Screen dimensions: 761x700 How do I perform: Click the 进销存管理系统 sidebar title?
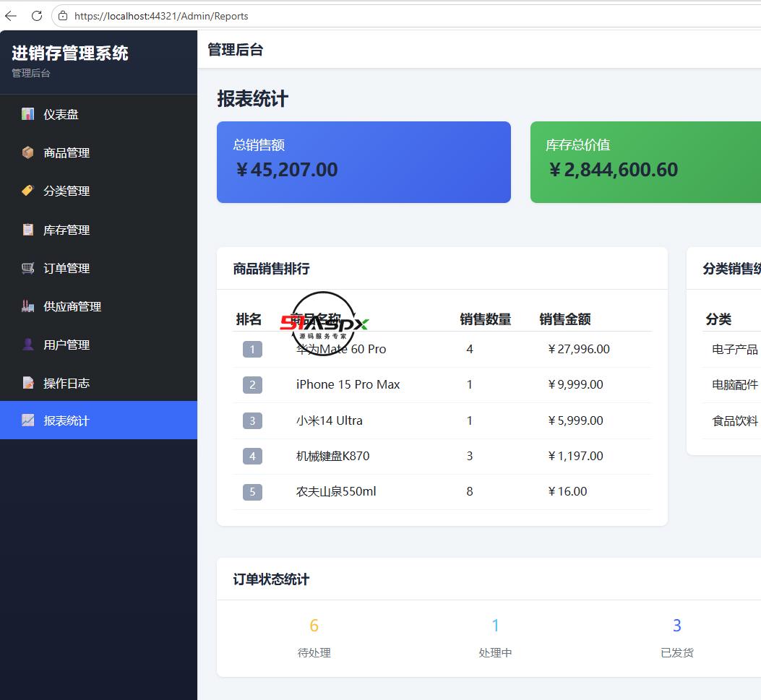(x=70, y=53)
